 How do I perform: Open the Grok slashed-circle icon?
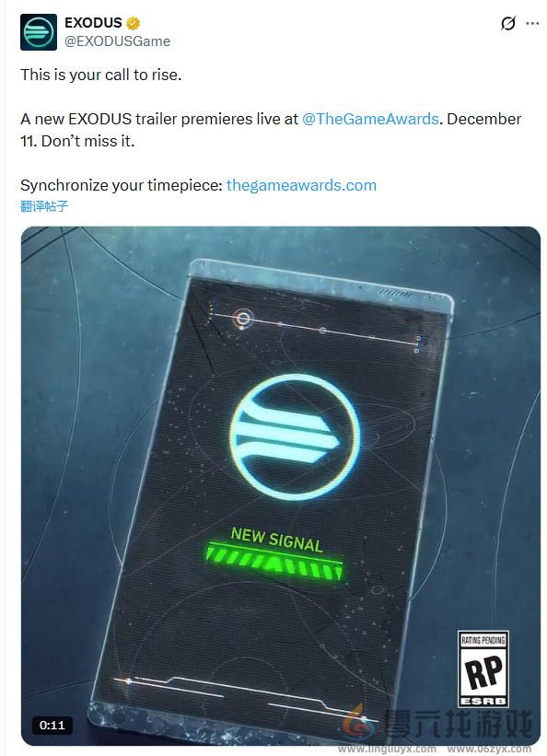[x=508, y=23]
